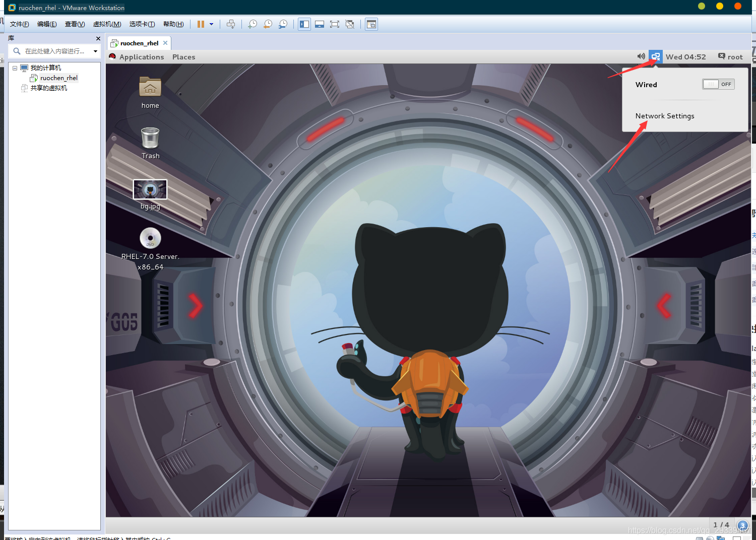This screenshot has height=540, width=756.
Task: Toggle the library sidebar view
Action: tap(304, 24)
